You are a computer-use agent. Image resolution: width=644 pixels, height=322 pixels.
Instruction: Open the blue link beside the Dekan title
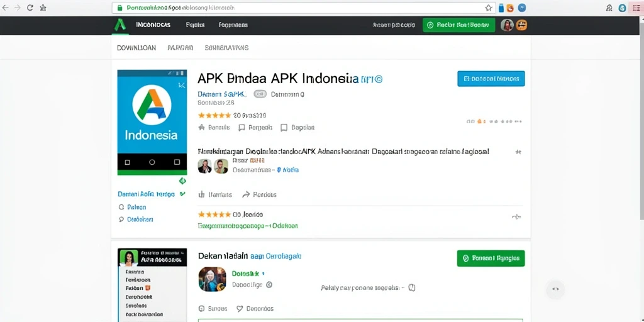point(276,256)
